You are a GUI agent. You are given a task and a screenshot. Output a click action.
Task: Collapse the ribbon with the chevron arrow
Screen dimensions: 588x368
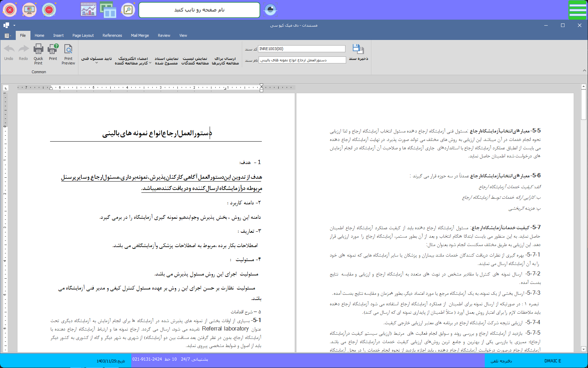point(584,70)
